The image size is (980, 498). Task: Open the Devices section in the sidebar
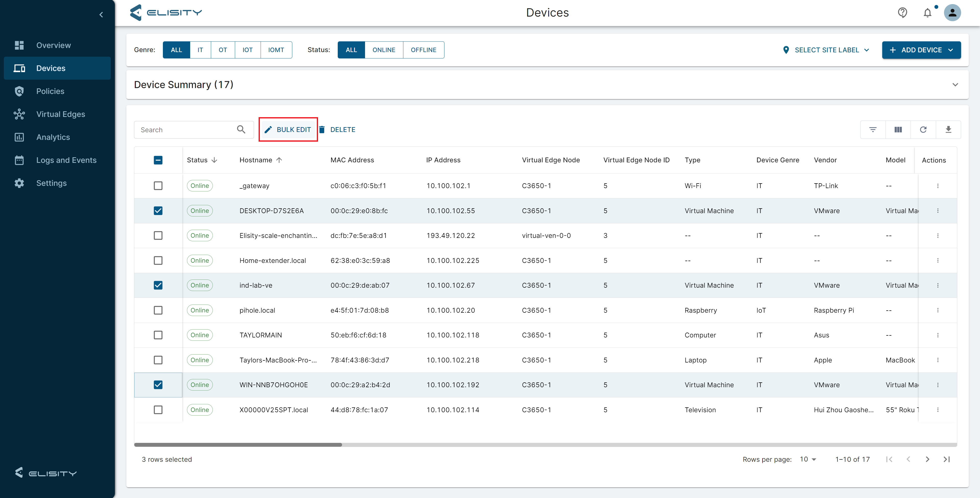(x=51, y=68)
